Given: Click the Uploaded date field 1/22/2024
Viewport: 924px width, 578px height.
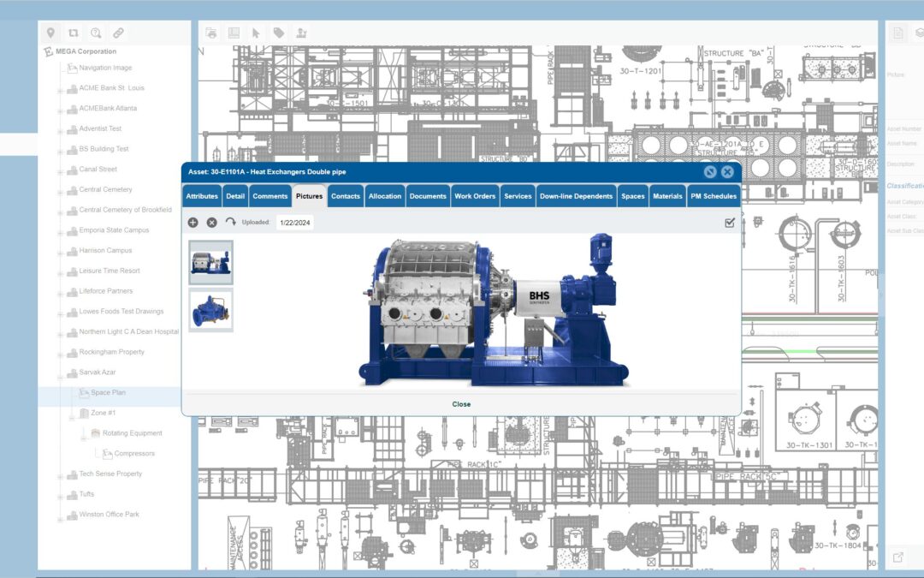Looking at the screenshot, I should pyautogui.click(x=294, y=223).
